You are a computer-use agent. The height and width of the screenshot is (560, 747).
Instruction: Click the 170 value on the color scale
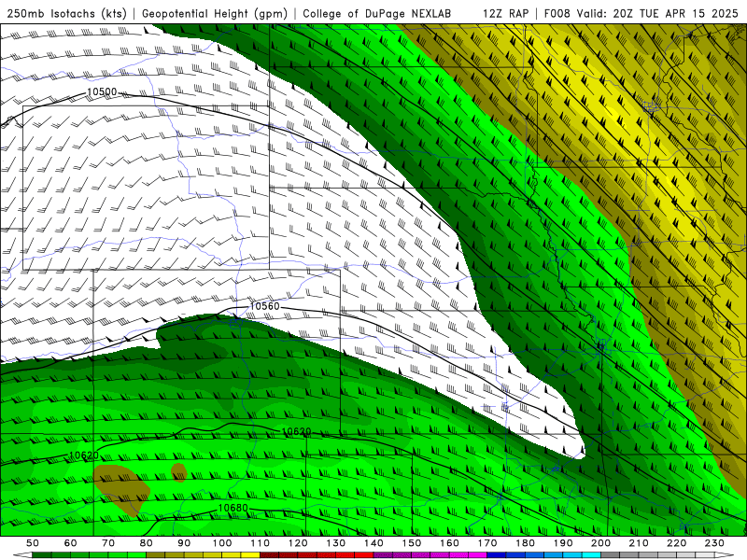[x=486, y=543]
